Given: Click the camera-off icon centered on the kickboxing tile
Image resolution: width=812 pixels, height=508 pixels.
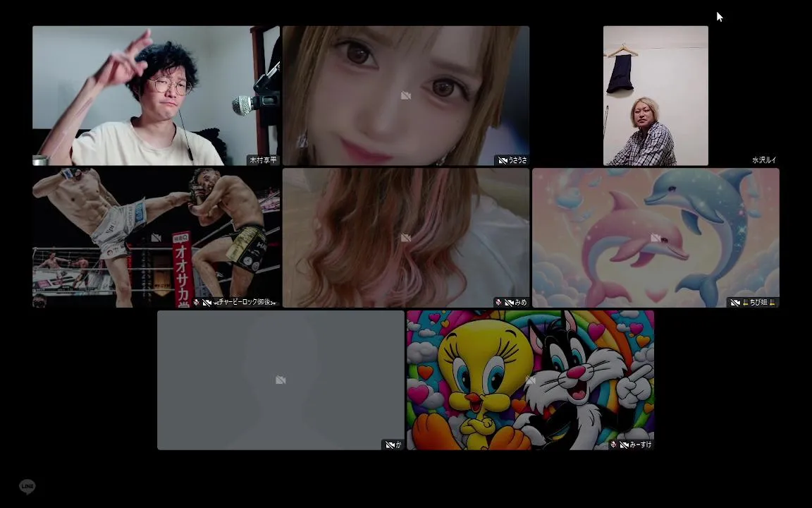Looking at the screenshot, I should point(156,237).
